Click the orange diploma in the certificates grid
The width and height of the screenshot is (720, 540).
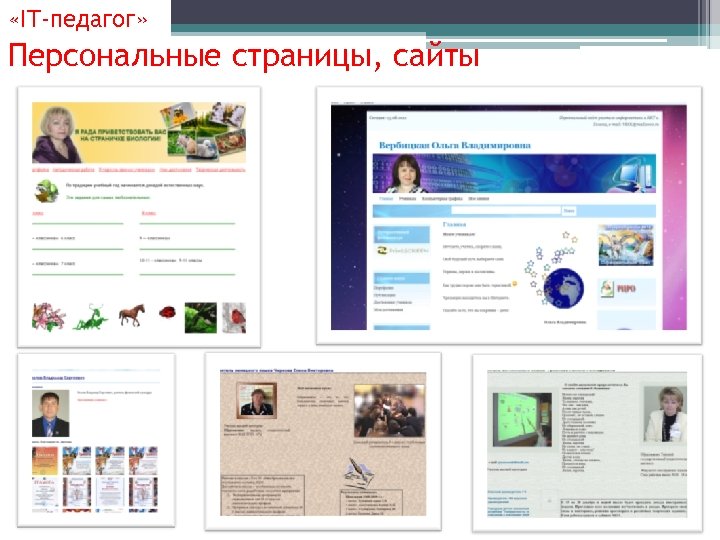45,461
